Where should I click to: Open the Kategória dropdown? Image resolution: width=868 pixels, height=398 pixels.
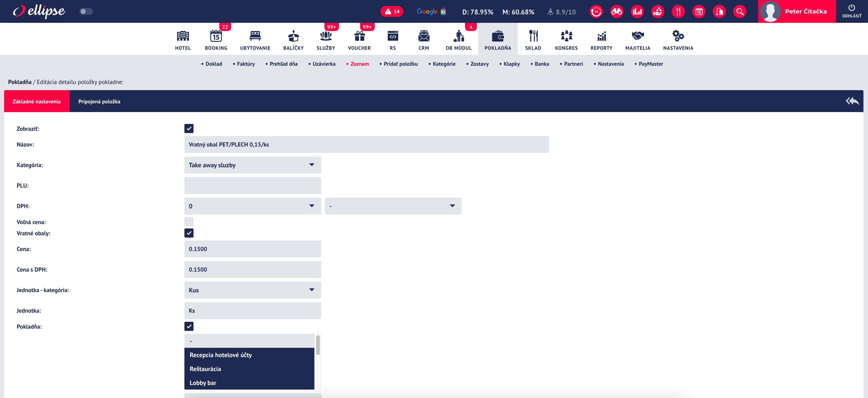tap(252, 165)
